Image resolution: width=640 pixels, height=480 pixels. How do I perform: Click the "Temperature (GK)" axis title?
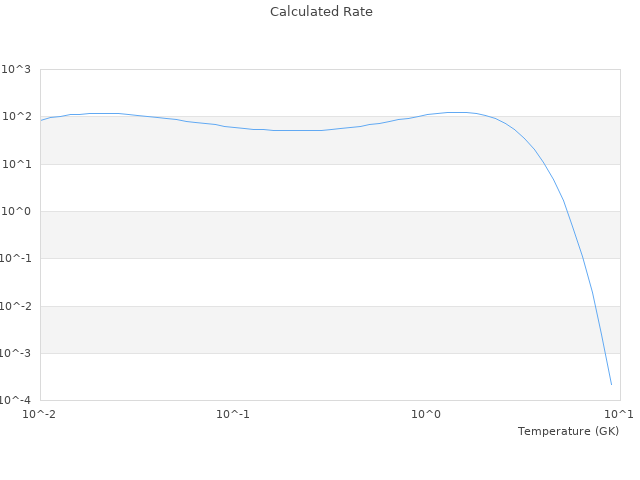coord(568,431)
